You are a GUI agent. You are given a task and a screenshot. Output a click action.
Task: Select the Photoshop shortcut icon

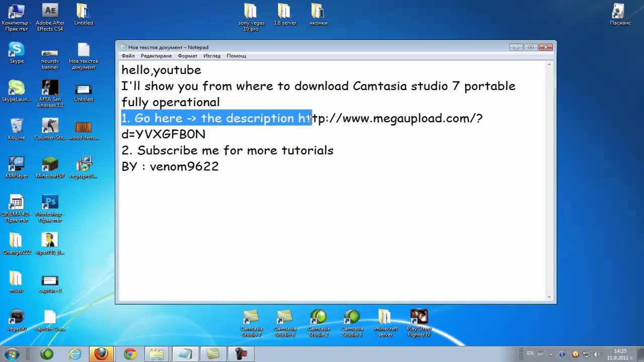point(50,208)
